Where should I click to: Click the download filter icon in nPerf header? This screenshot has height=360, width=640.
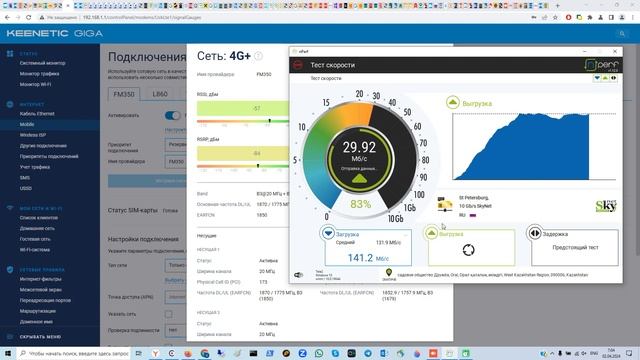coord(597,78)
